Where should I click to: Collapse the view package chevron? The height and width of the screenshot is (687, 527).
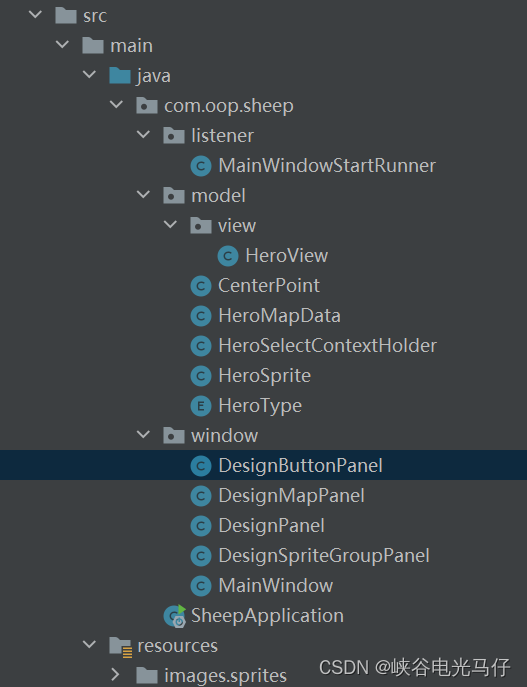pyautogui.click(x=170, y=224)
